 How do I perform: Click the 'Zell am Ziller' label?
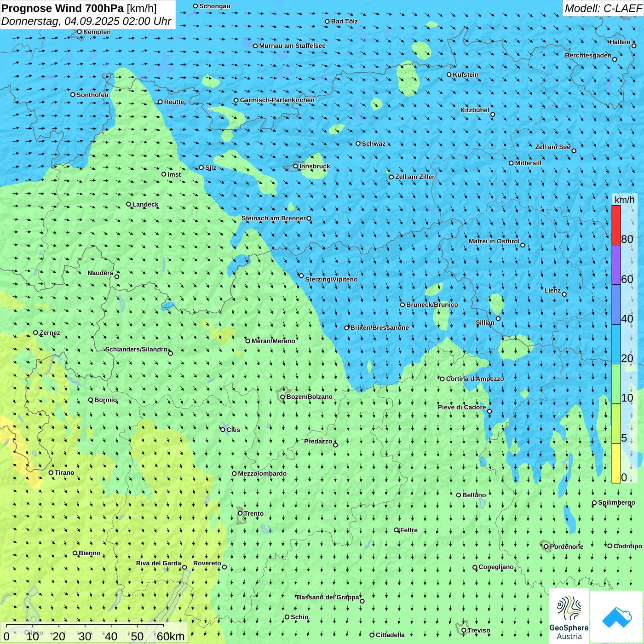pos(415,177)
